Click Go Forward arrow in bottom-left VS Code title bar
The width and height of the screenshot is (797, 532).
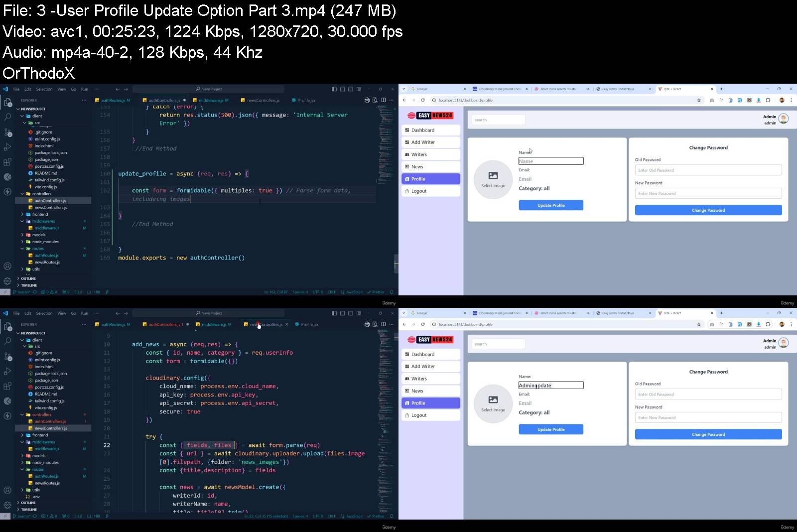tap(126, 313)
